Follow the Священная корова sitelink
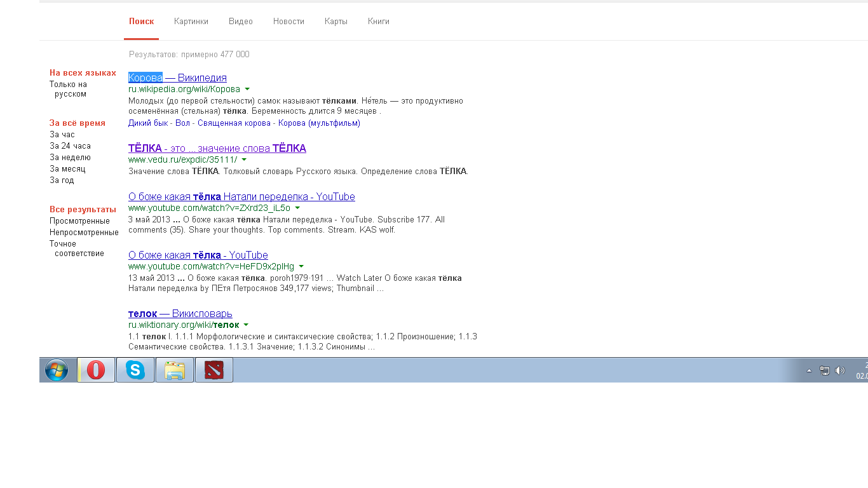 pos(234,123)
